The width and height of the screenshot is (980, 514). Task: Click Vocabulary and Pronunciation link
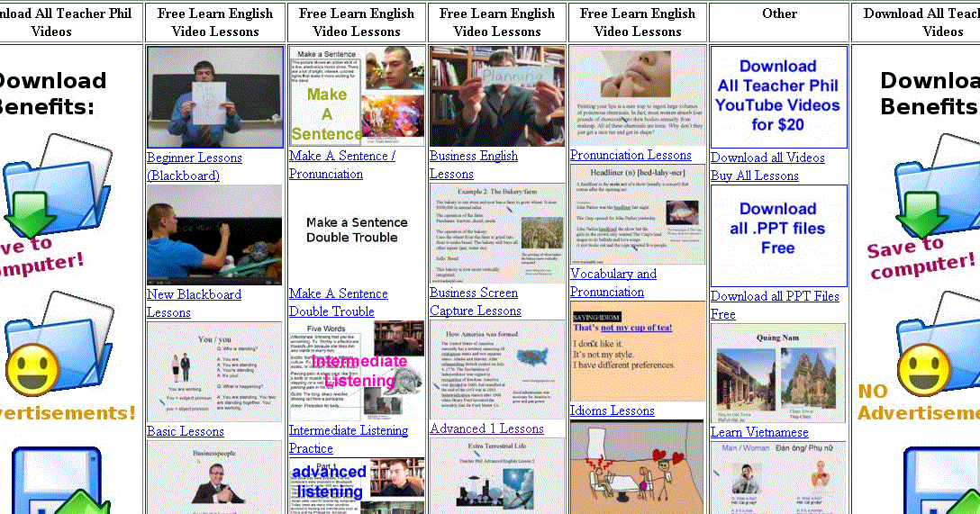[613, 283]
